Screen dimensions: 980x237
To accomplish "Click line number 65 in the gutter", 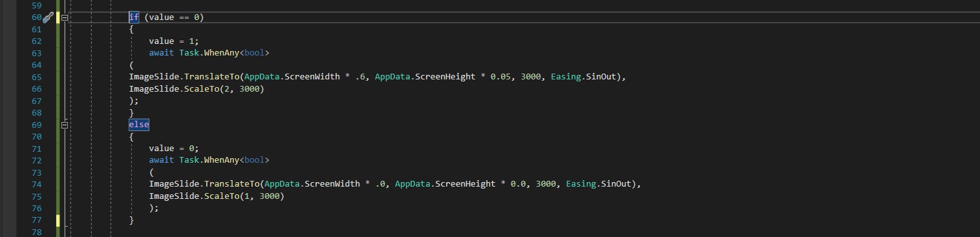I will (x=37, y=77).
